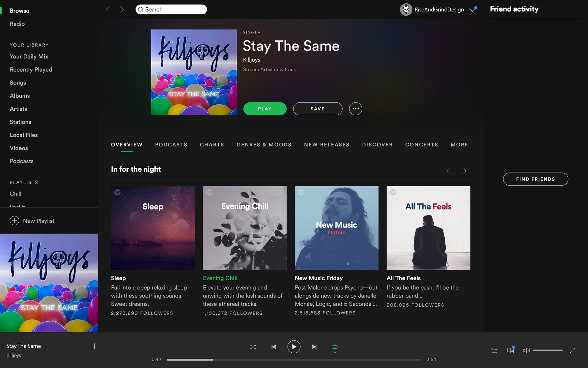Click the FIND FRIENDS button
Screen dimensions: 588x368
coord(536,179)
